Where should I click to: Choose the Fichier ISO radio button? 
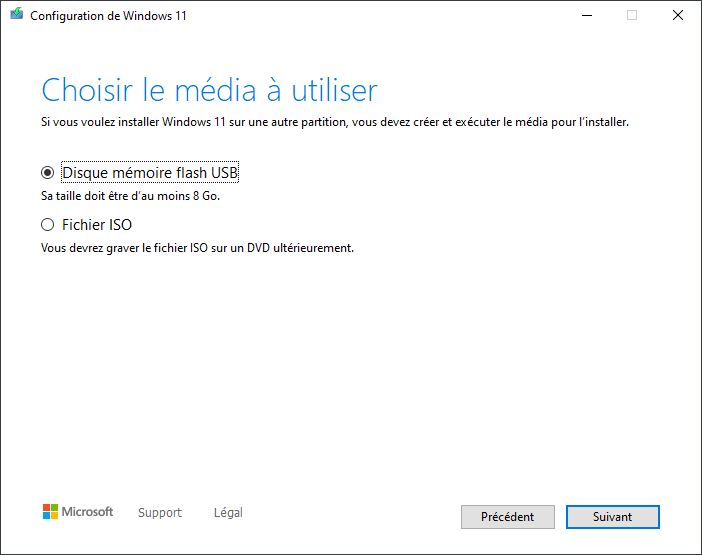tap(48, 225)
